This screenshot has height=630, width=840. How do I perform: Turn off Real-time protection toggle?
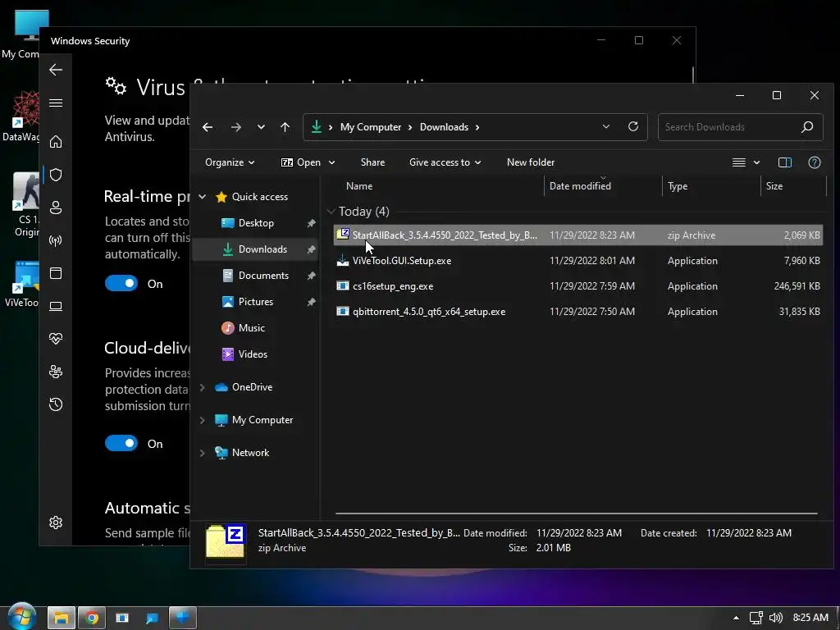click(x=121, y=283)
